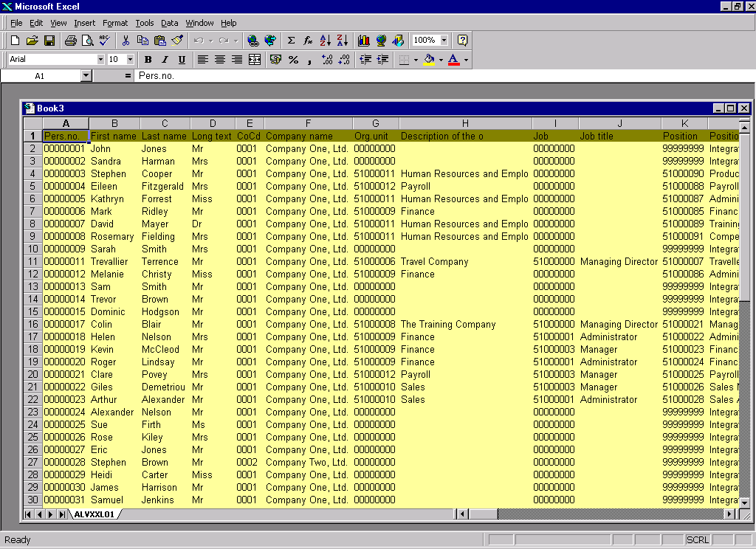Show the Web toolbar
Screen dimensions: 756x549
270,41
